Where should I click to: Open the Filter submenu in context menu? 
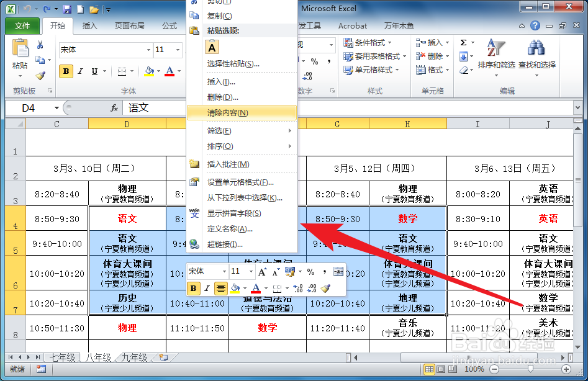pos(242,131)
